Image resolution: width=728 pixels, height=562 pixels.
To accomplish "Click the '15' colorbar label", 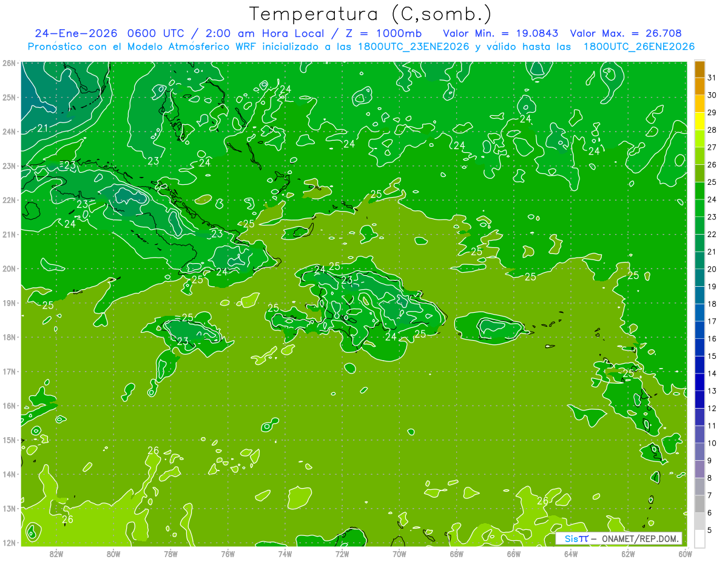I will pos(712,356).
